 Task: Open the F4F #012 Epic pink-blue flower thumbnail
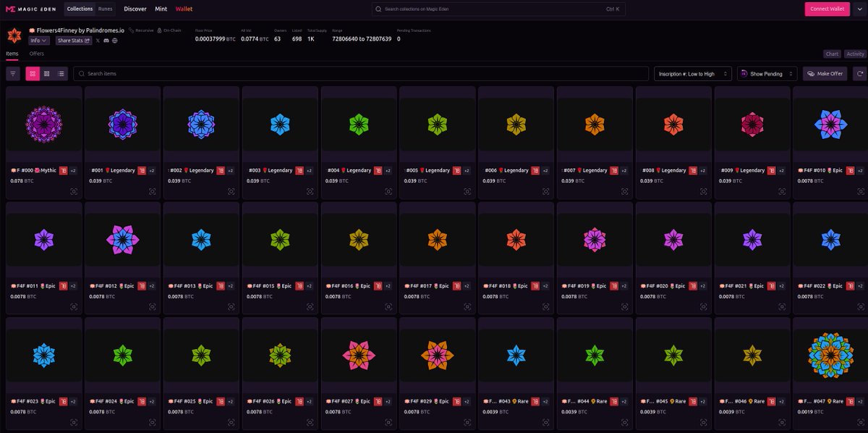pyautogui.click(x=123, y=239)
